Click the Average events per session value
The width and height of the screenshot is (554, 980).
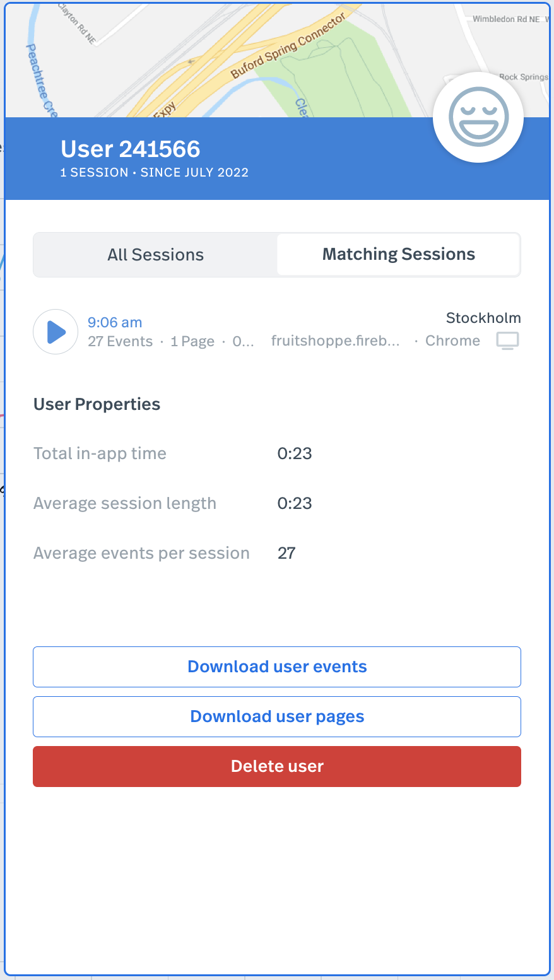tap(286, 553)
